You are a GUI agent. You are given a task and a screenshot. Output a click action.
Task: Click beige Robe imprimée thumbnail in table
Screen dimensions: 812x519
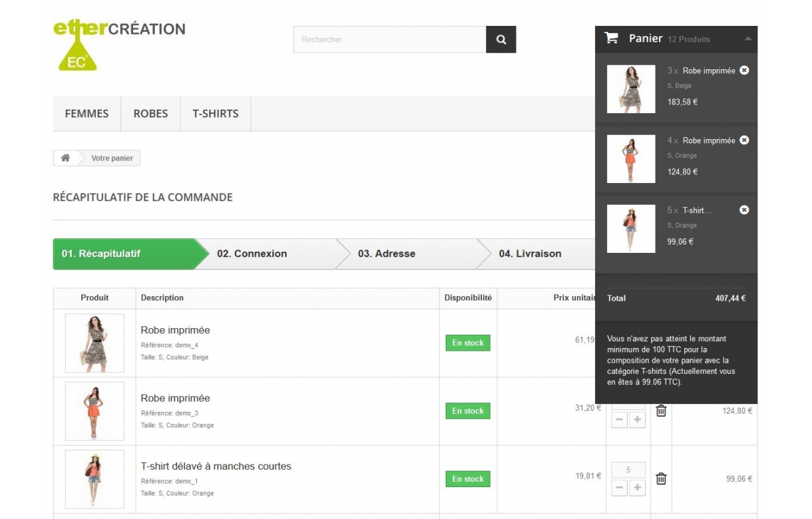95,343
